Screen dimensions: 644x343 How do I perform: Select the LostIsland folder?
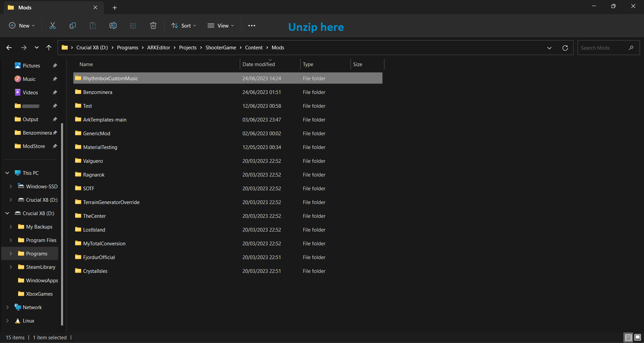(x=228, y=230)
